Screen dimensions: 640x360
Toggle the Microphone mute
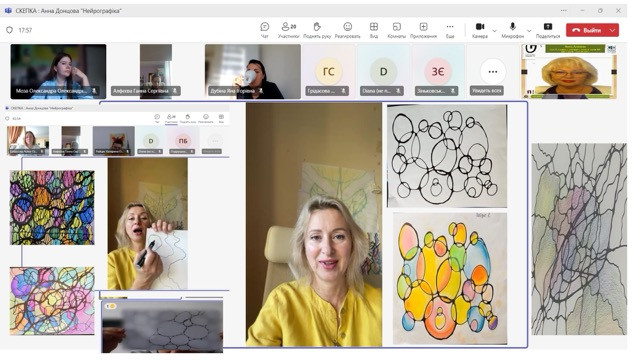(513, 30)
